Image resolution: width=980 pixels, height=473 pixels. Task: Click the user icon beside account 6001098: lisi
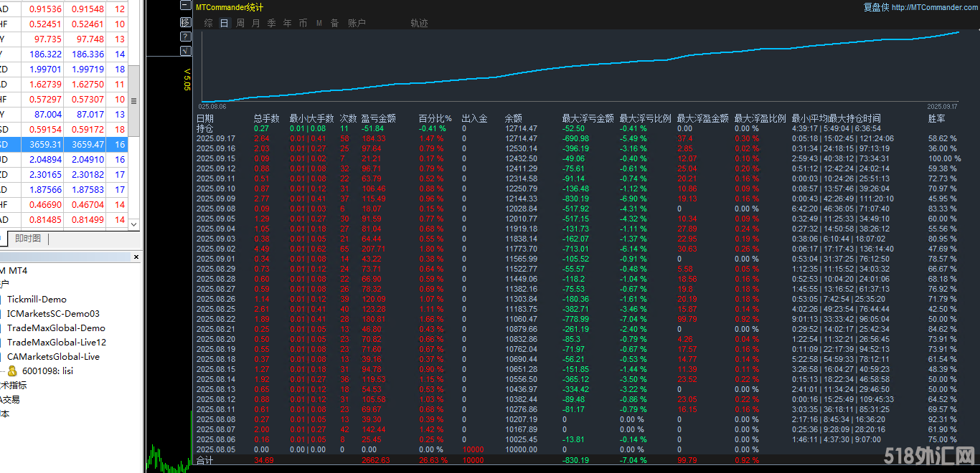click(13, 371)
